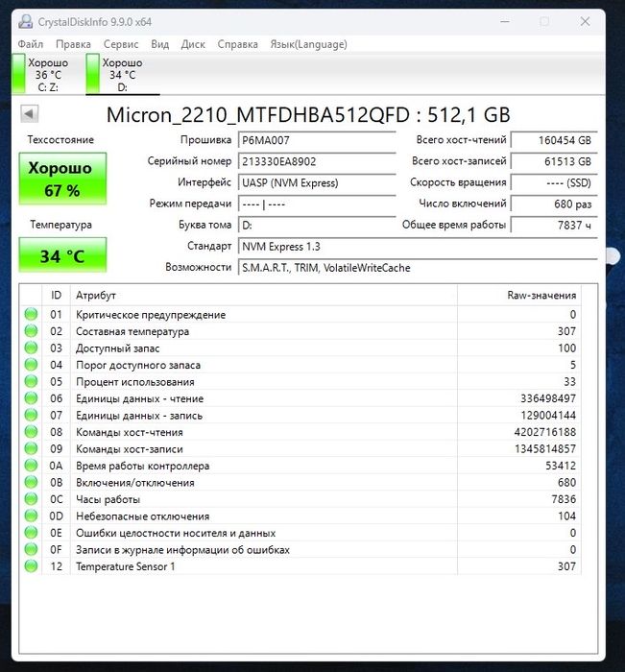Open the Сервис menu
625x672 pixels.
coord(121,44)
